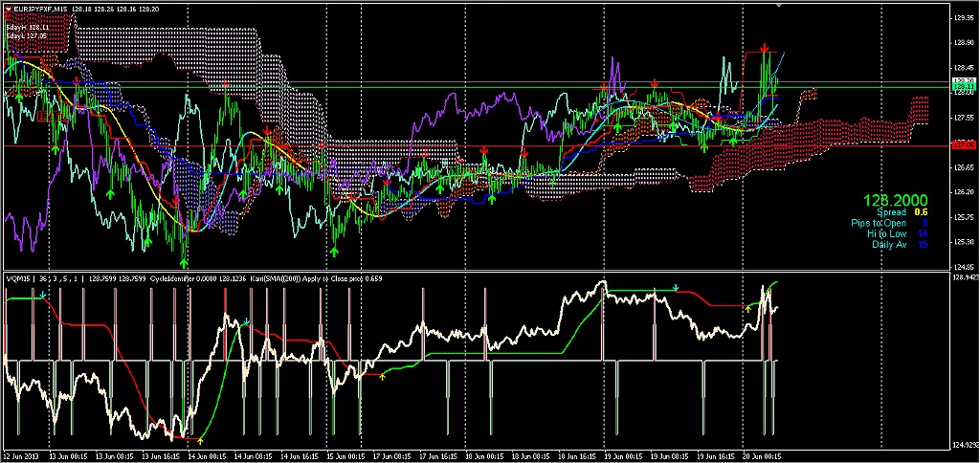The height and width of the screenshot is (463, 980).
Task: Click the cyan down arrow near 19 Jun in indicator pane
Action: [x=676, y=287]
